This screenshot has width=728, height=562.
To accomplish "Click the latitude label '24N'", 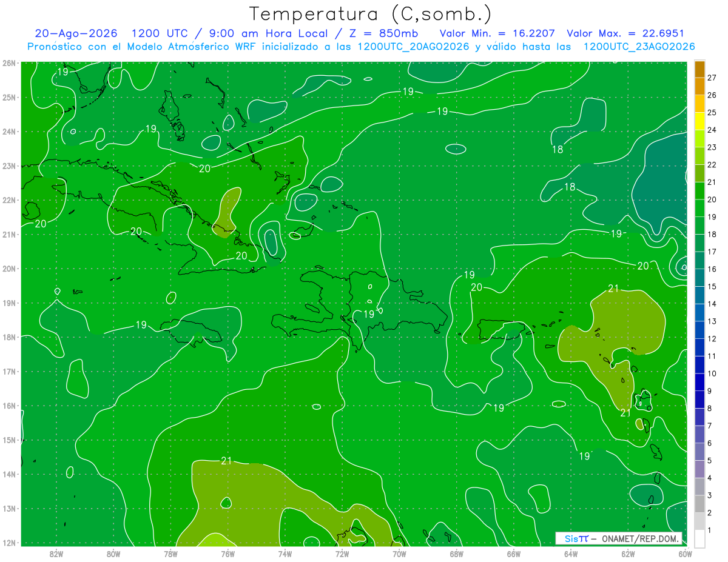I will click(9, 132).
